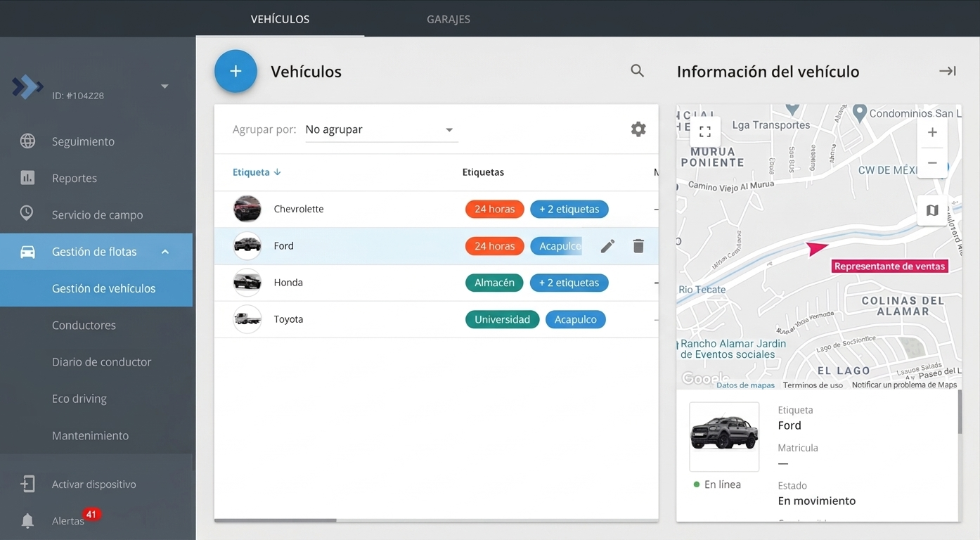Switch to the GARAJES tab
The height and width of the screenshot is (540, 980).
tap(449, 19)
